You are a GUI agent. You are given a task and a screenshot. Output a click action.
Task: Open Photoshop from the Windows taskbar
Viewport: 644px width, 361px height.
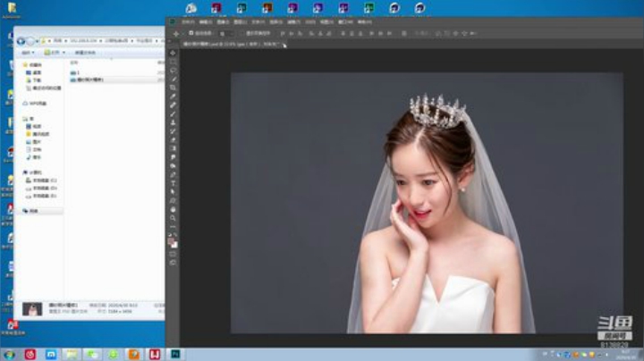[175, 354]
